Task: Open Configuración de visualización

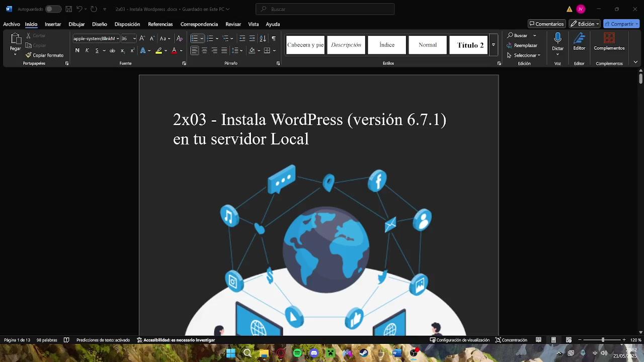Action: coord(459,340)
